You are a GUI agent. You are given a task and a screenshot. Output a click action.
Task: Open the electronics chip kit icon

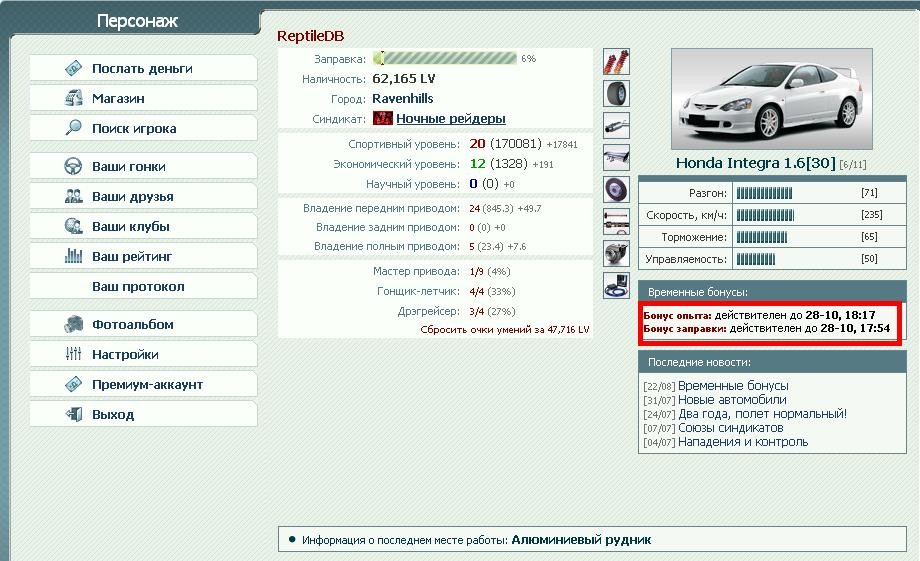pos(616,285)
